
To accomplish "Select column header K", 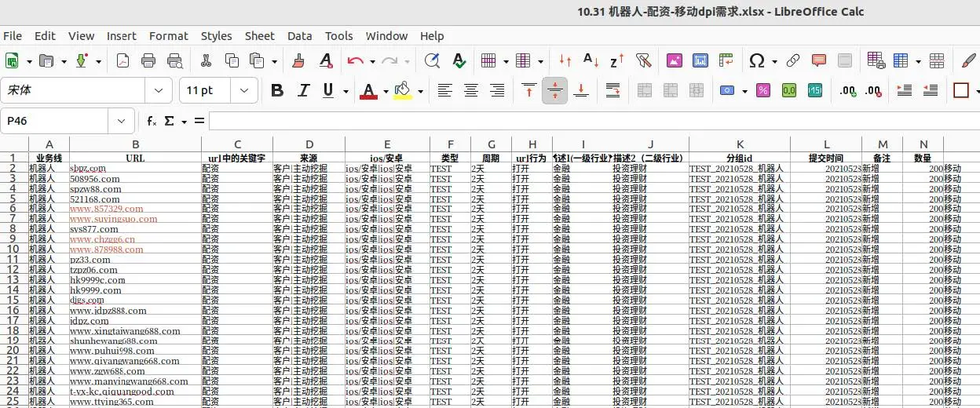I will (x=740, y=144).
